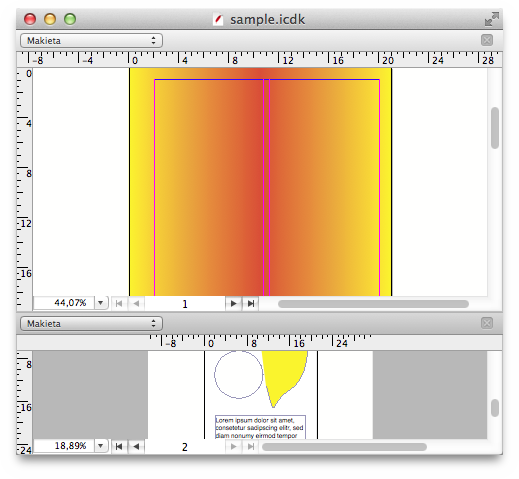Viewport: 519px width, 479px height.
Task: Click page number field showing 2
Action: pos(185,447)
